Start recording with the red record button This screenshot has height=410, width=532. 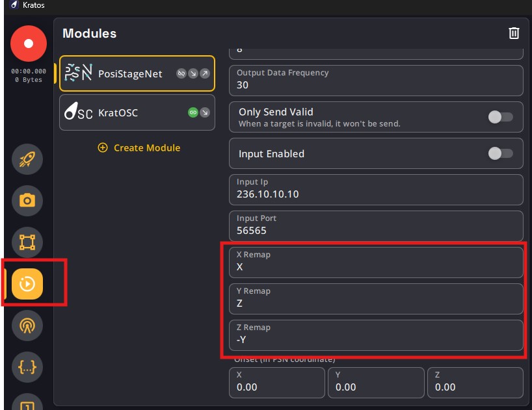point(29,44)
